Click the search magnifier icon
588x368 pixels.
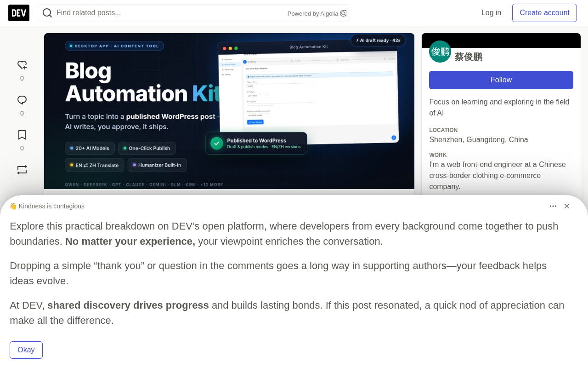(47, 13)
